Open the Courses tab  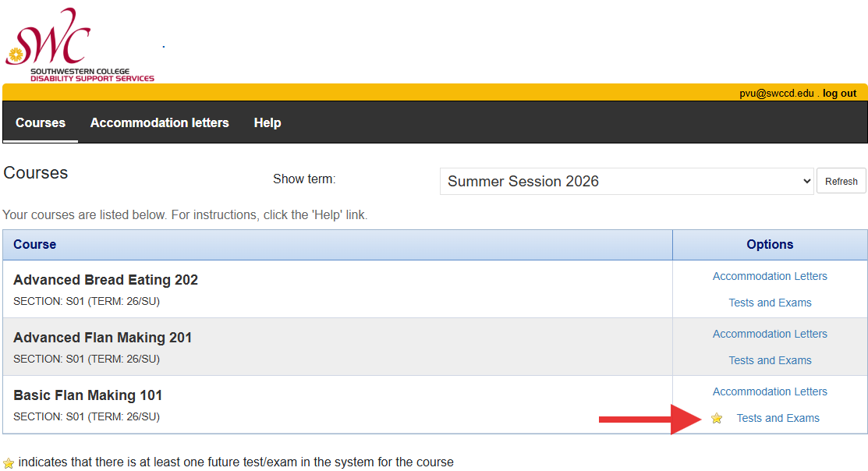[41, 123]
